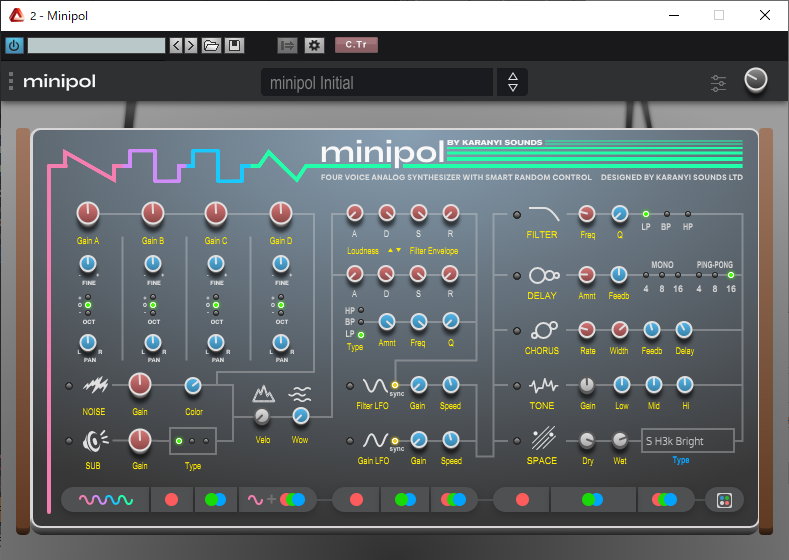
Task: Select LP in the envelope filter Type
Action: tap(361, 334)
